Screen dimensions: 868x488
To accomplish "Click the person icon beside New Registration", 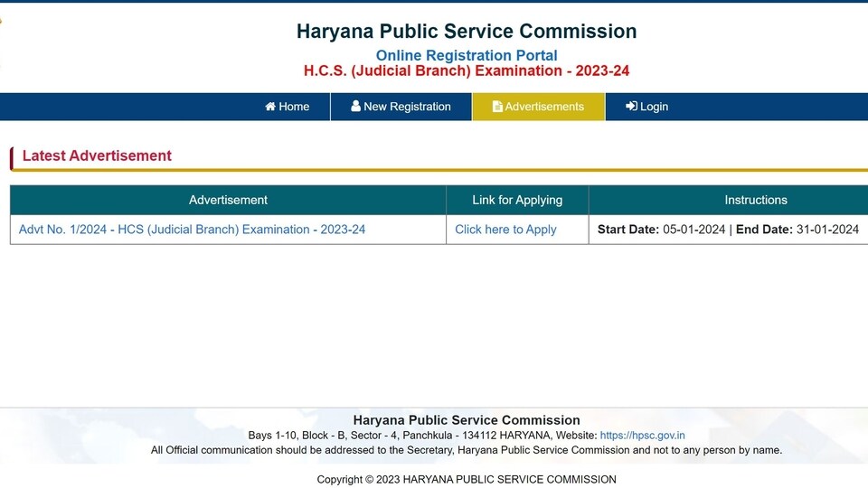I will (x=355, y=106).
